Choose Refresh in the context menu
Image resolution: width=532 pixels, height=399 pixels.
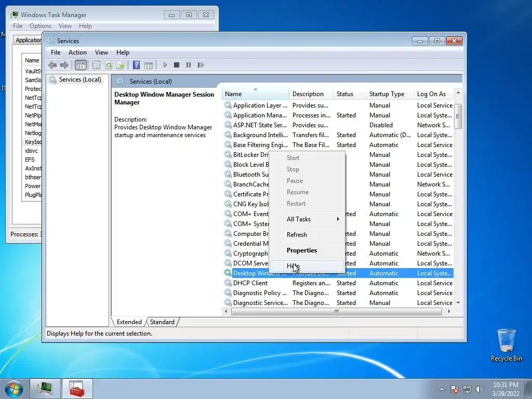pyautogui.click(x=307, y=234)
